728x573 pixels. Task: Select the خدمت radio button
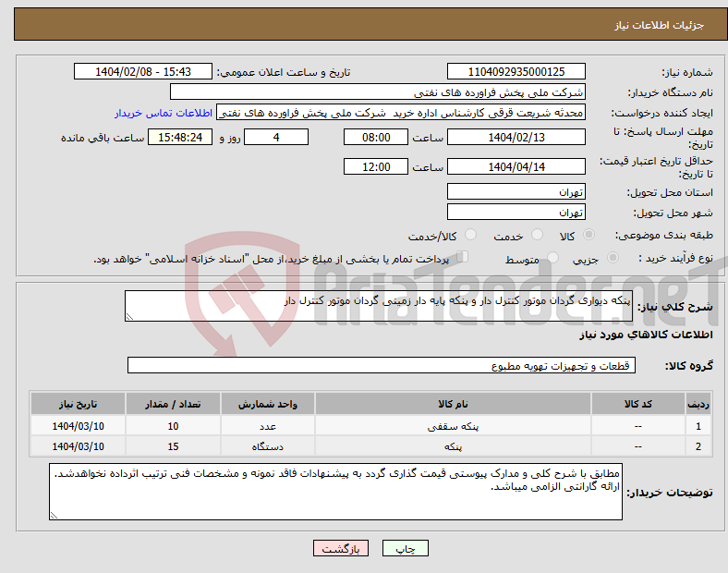pyautogui.click(x=537, y=235)
